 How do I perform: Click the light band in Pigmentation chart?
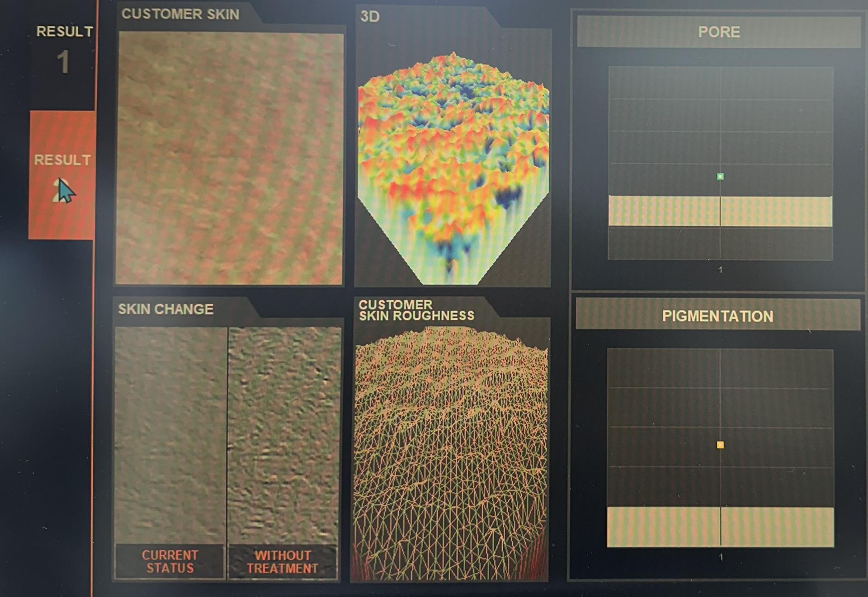720,527
